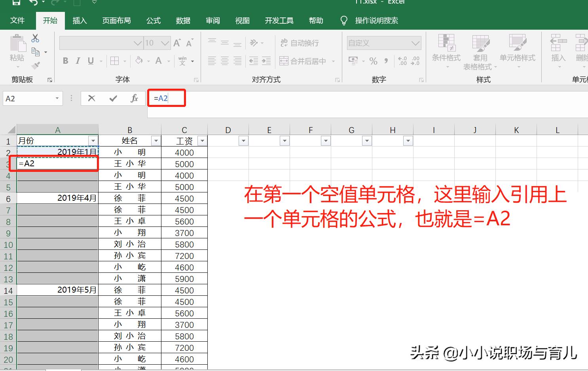Click the Undo icon
Viewport: 588px width, 371px height.
(x=34, y=2)
